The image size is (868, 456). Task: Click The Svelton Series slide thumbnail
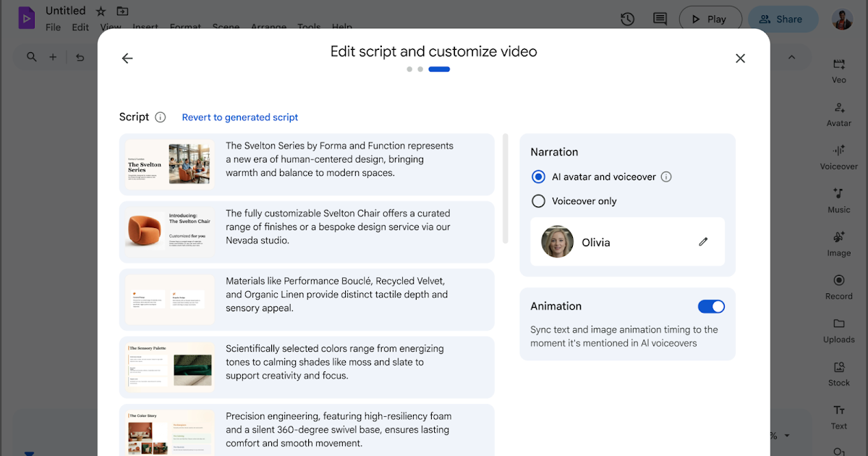(x=170, y=164)
